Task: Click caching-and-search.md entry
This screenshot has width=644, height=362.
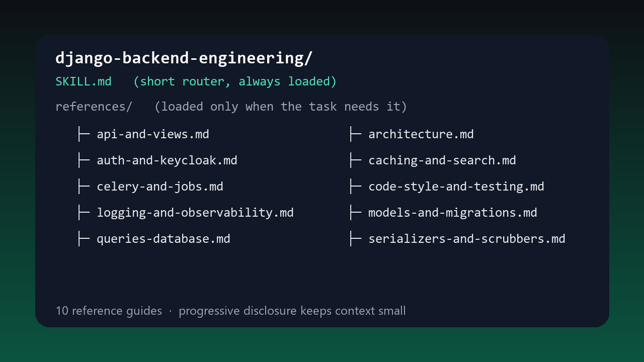Action: coord(442,160)
